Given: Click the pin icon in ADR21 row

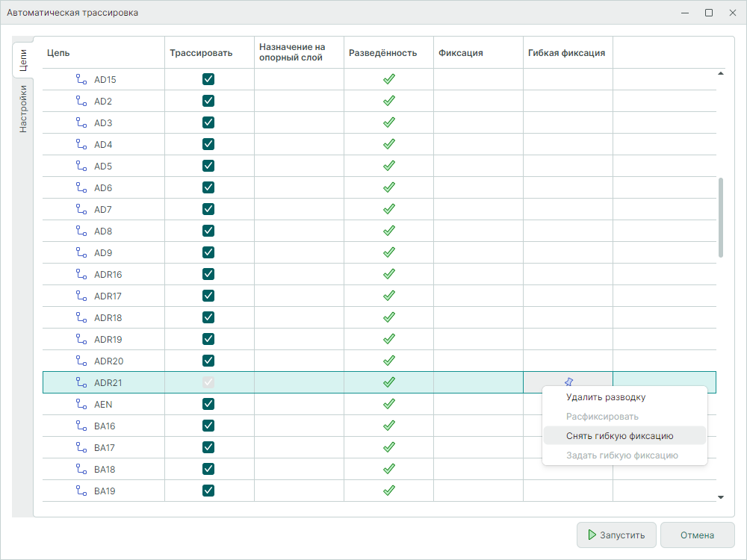Looking at the screenshot, I should [x=568, y=382].
